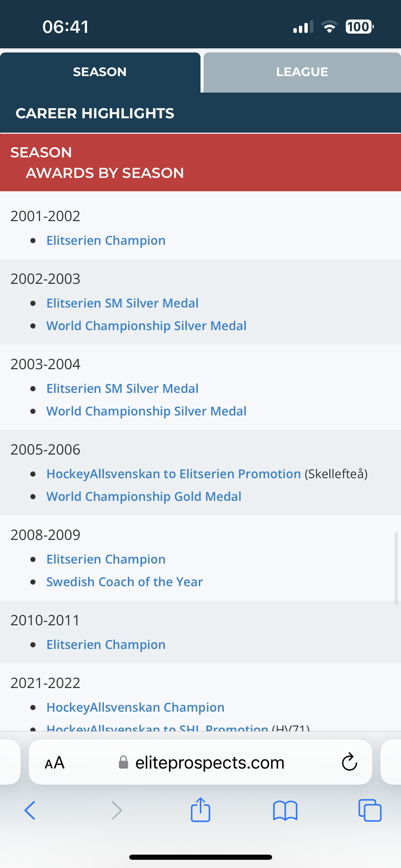Open Swedish Coach of the Year link
401x868 pixels.
124,582
